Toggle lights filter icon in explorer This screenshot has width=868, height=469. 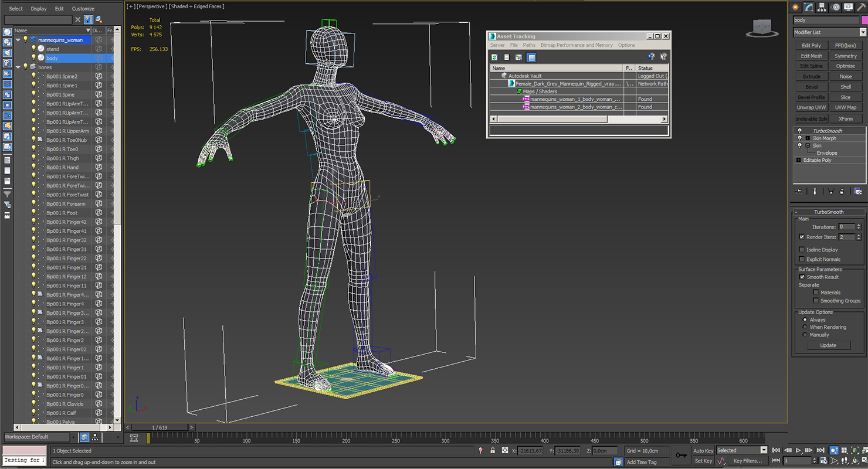7,53
